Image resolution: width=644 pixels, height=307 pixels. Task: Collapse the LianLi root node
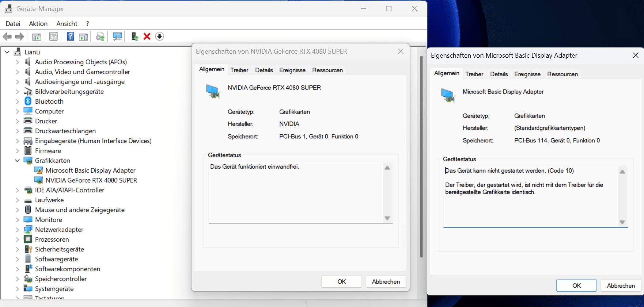[x=7, y=52]
